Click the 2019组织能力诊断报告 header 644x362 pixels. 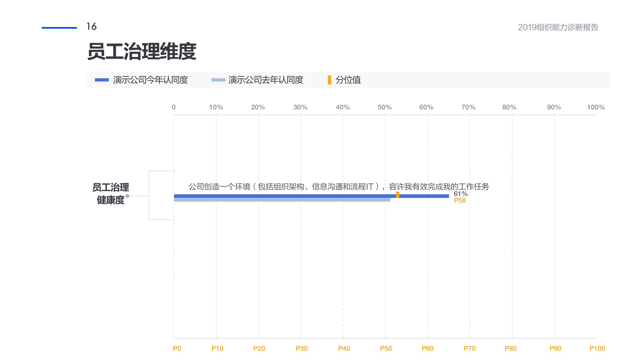pyautogui.click(x=559, y=28)
